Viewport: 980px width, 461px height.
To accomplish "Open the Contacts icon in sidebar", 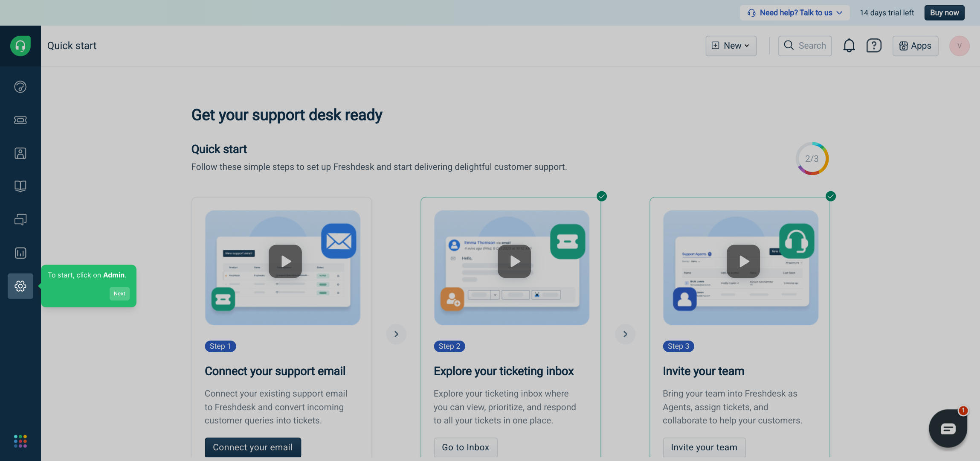I will coord(20,153).
